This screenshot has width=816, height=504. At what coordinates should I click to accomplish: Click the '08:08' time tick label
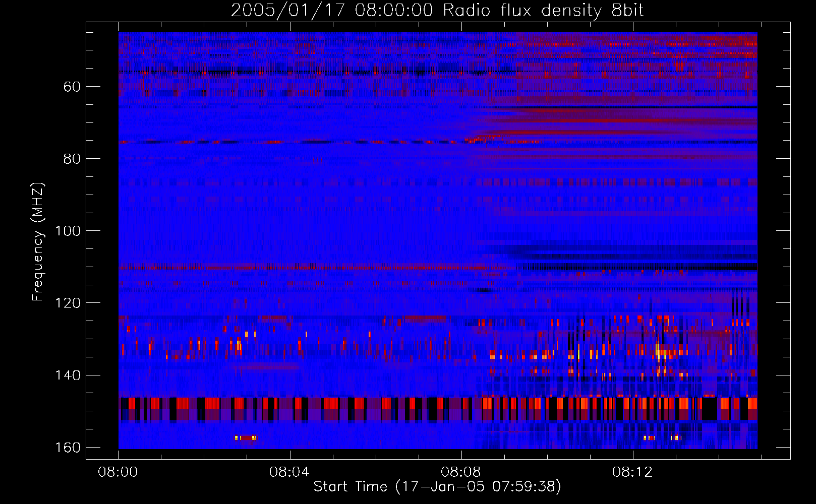pyautogui.click(x=461, y=472)
